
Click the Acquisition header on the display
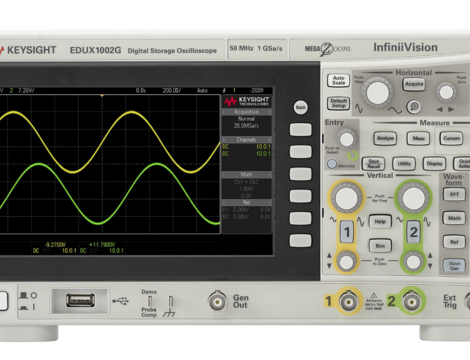[x=247, y=112]
